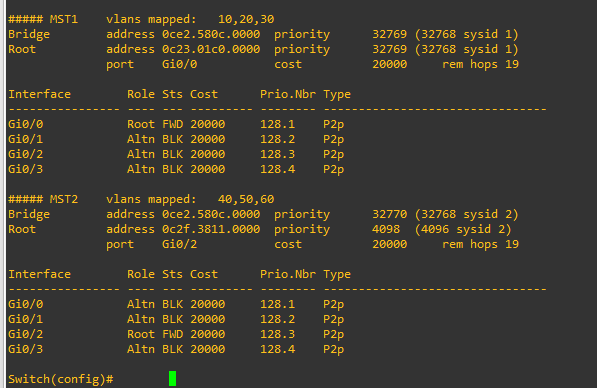Click 'rem hops 19' in MST1 section
Screen dimensions: 597x388
tap(480, 64)
